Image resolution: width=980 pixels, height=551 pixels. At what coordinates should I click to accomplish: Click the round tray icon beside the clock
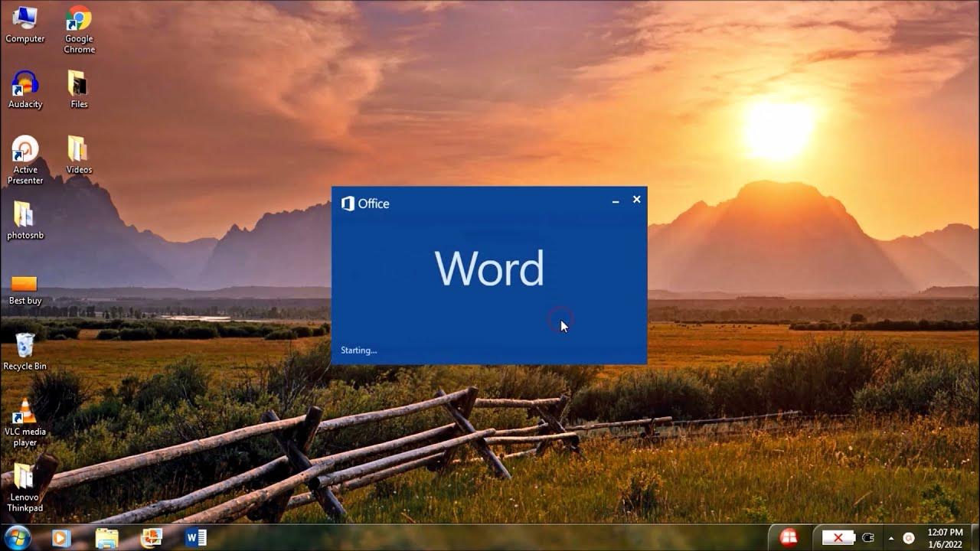click(x=909, y=537)
